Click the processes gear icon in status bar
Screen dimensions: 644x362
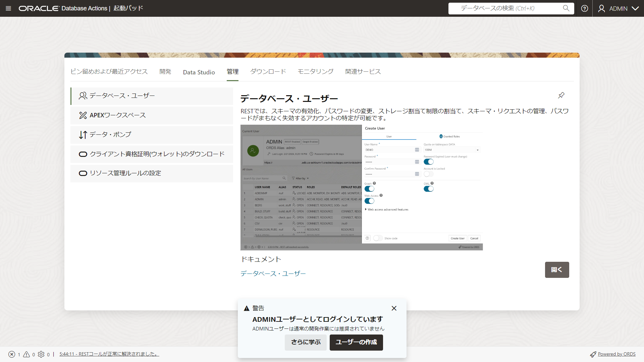(41, 354)
